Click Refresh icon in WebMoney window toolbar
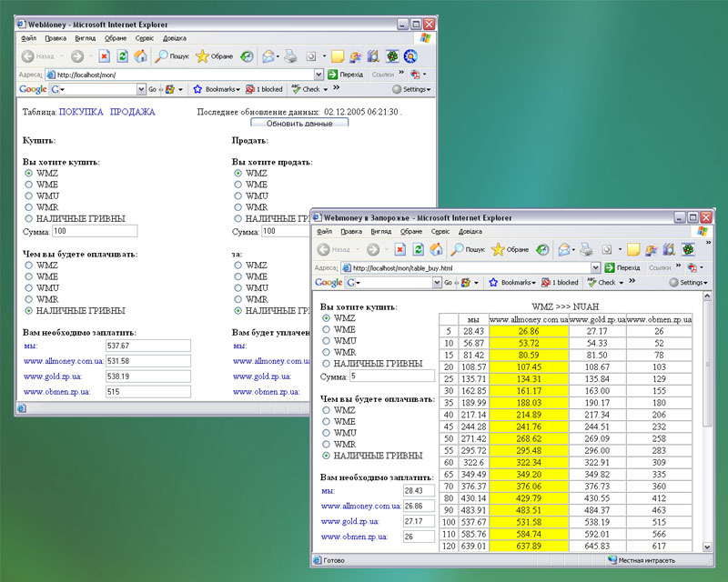The image size is (728, 582). pos(123,56)
